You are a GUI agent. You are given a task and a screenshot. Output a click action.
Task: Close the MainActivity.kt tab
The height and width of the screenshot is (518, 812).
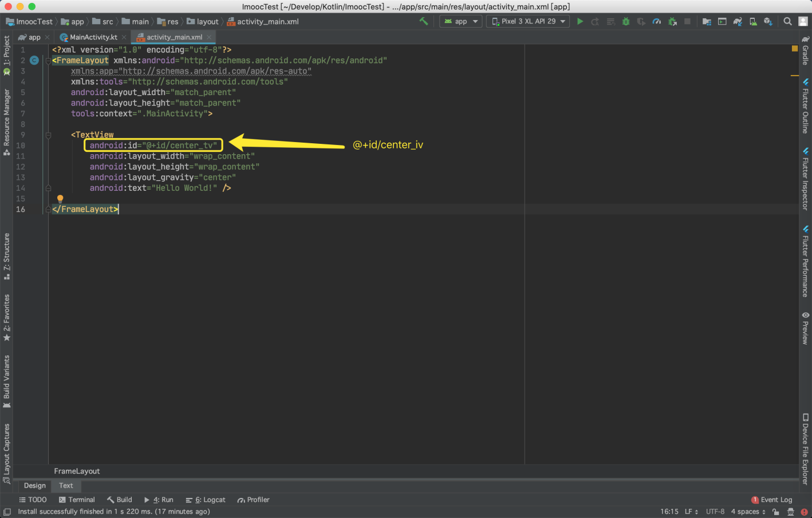click(124, 37)
